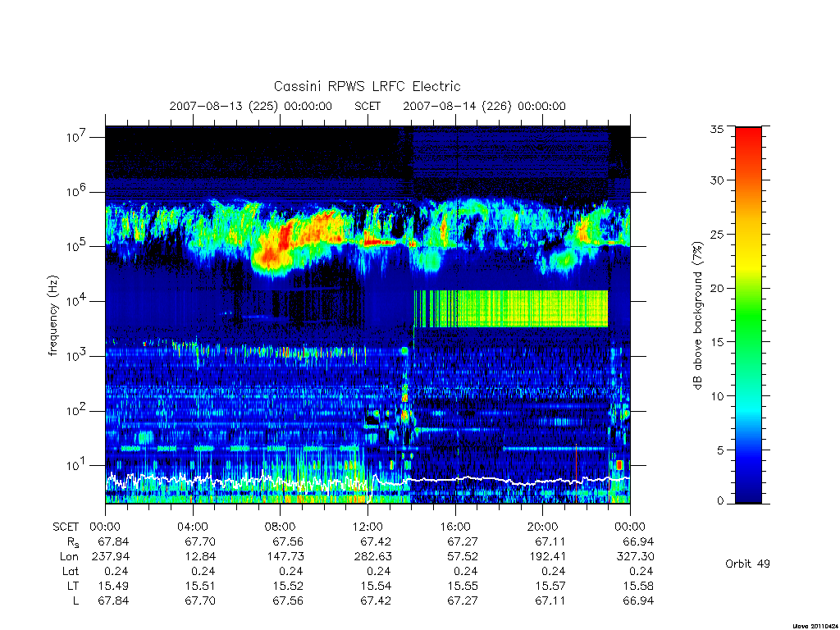This screenshot has width=840, height=630.
Task: Click the white line trace near 16:00
Action: pyautogui.click(x=455, y=479)
